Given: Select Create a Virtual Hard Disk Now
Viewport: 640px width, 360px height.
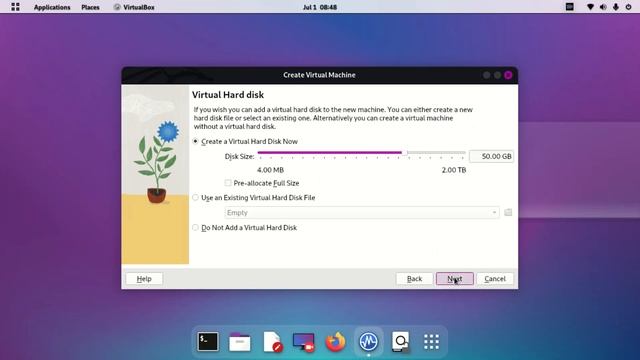Looking at the screenshot, I should tap(245, 141).
